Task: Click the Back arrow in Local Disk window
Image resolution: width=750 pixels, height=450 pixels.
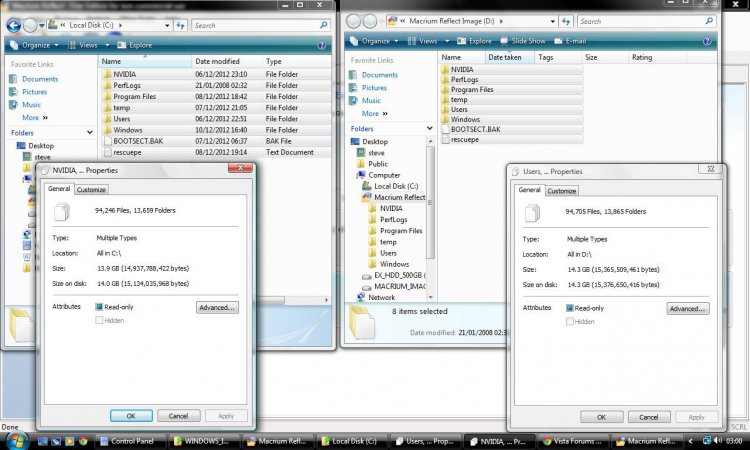Action: click(13, 25)
